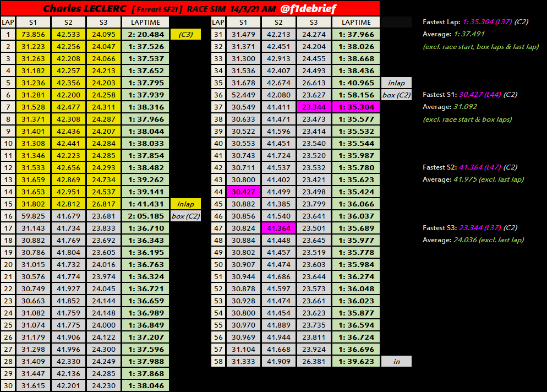Select lap 15 yellow inlap label

tap(185, 204)
